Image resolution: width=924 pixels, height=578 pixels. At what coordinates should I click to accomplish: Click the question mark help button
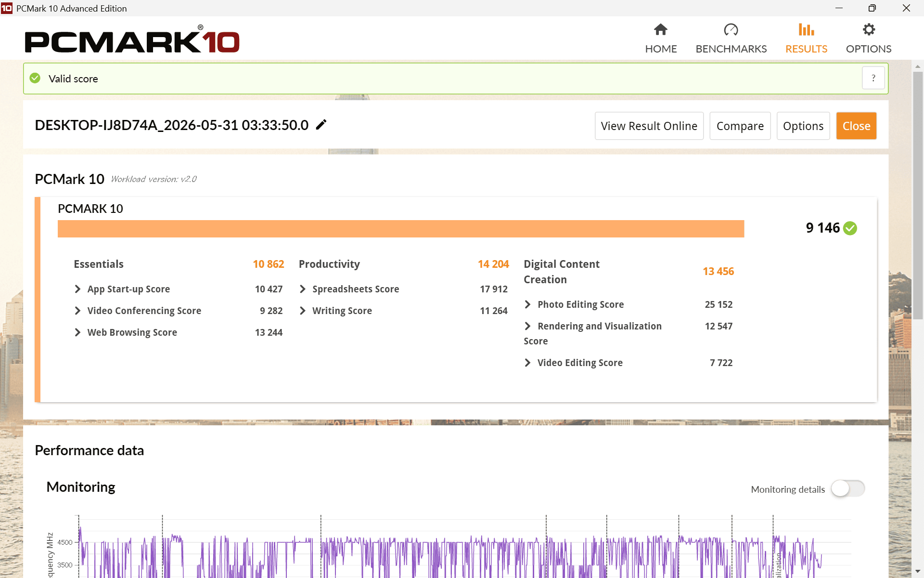[873, 78]
